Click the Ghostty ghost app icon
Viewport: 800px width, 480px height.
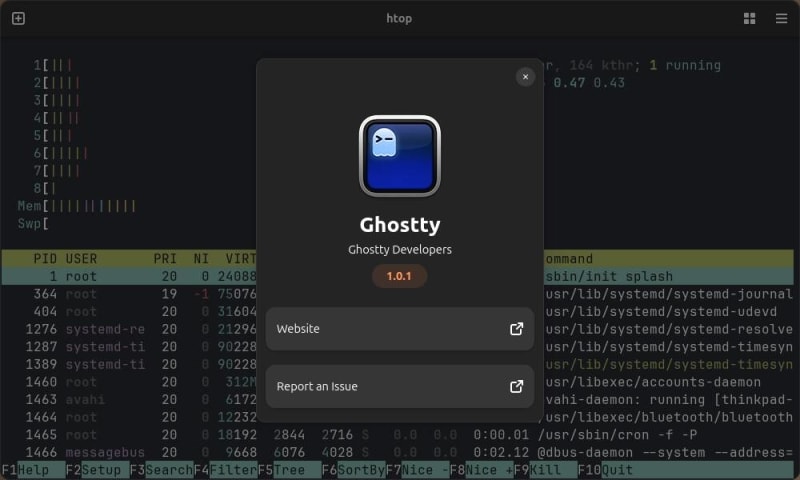pyautogui.click(x=399, y=156)
